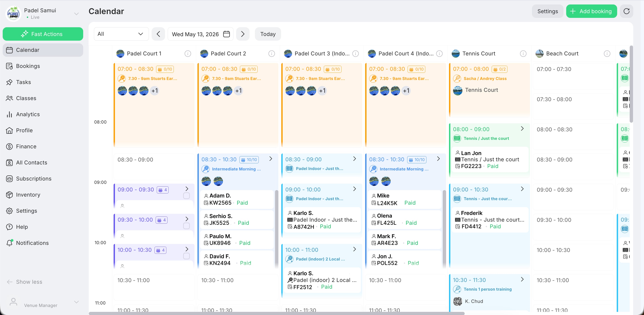Expand the 08:00 - 09:00 Tennis Court booking
This screenshot has height=315, width=644.
click(522, 128)
